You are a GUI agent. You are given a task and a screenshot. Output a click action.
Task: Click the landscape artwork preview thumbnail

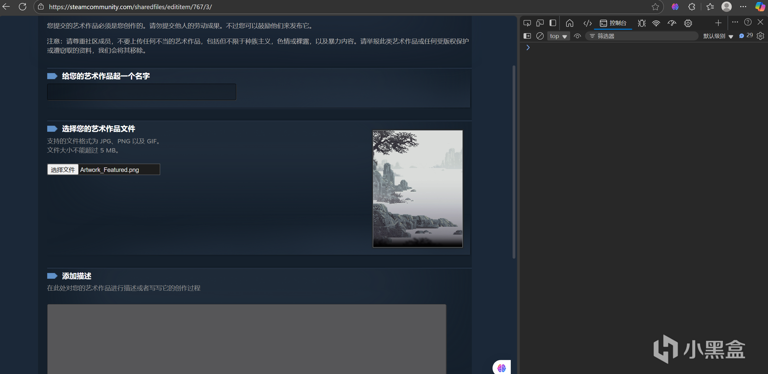pos(417,189)
